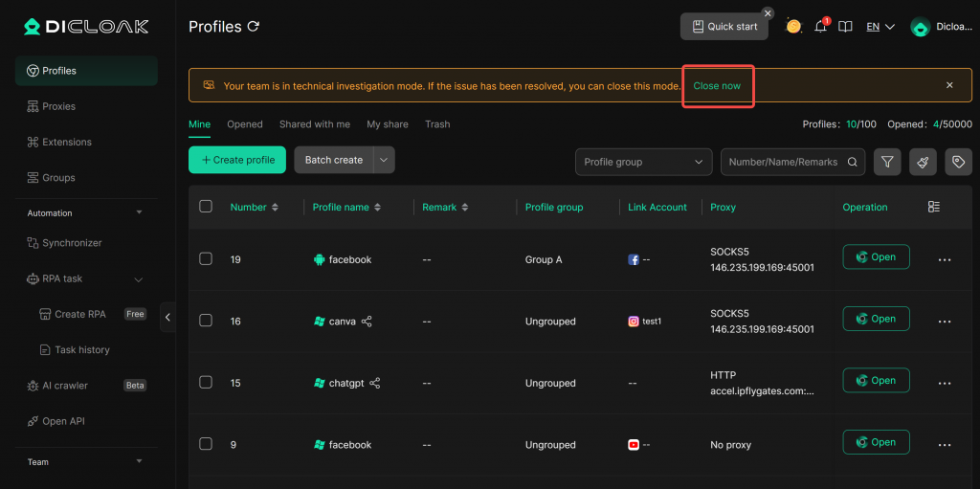
Task: Collapse the sidebar with the arrow handle
Action: point(167,317)
